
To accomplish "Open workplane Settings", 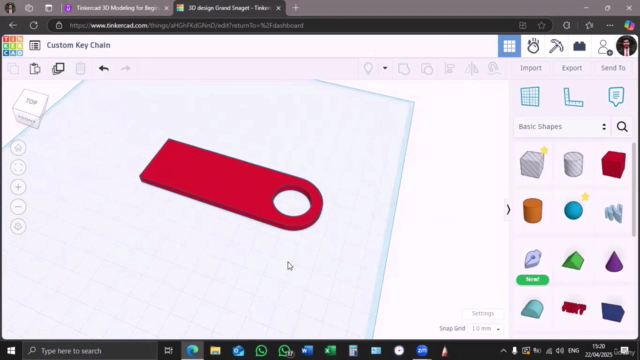I will point(482,313).
